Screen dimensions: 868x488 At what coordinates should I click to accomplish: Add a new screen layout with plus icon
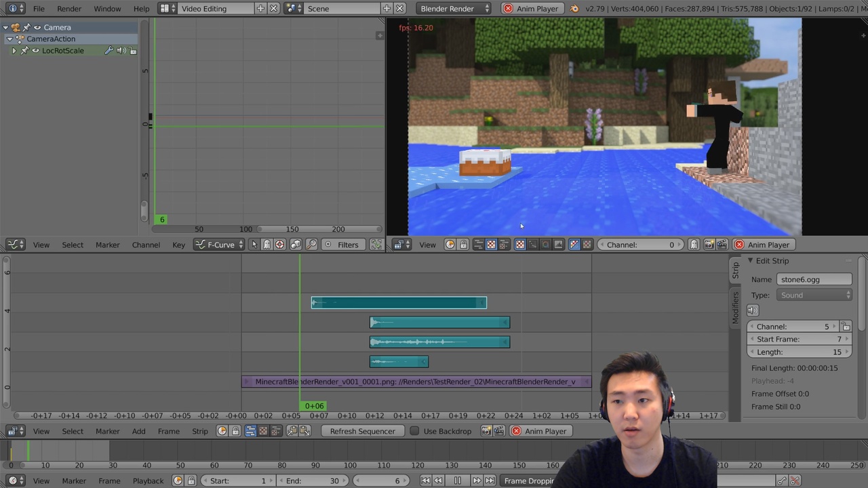(x=260, y=8)
